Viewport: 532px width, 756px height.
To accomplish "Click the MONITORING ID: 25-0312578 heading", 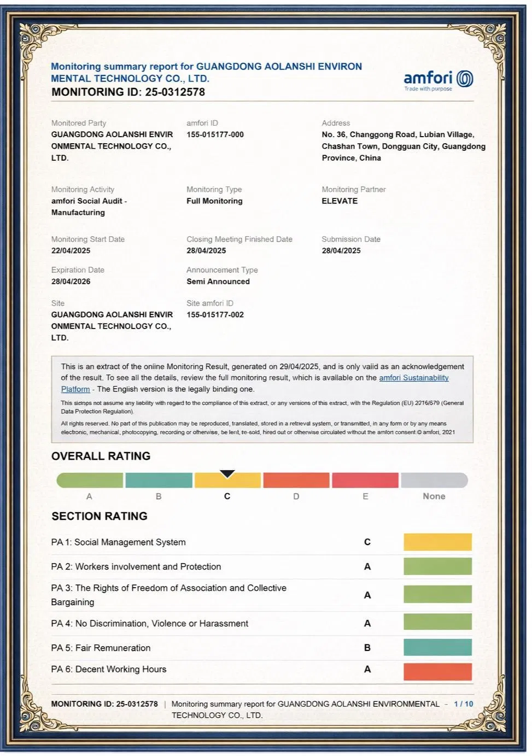I will [128, 92].
